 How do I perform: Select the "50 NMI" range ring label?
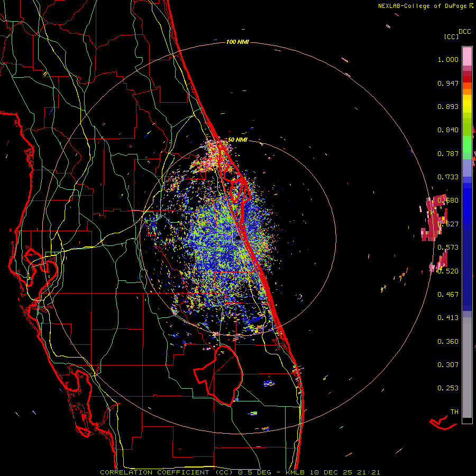237,140
